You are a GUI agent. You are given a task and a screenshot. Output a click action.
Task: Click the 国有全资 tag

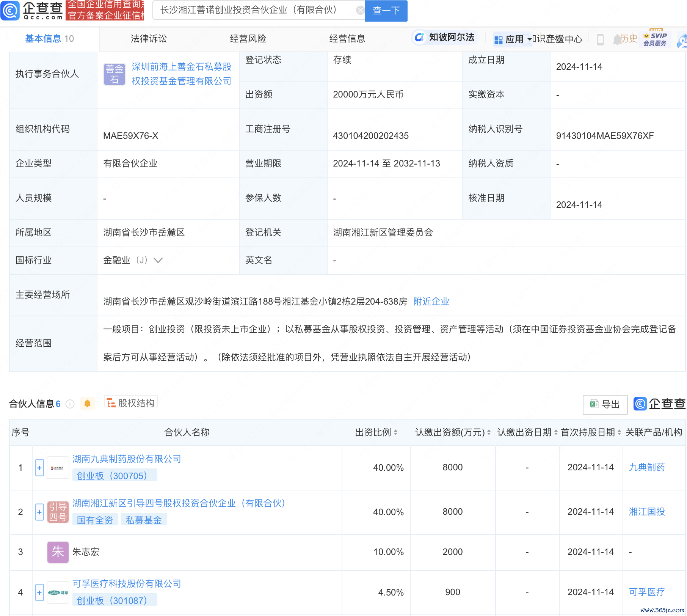[95, 520]
